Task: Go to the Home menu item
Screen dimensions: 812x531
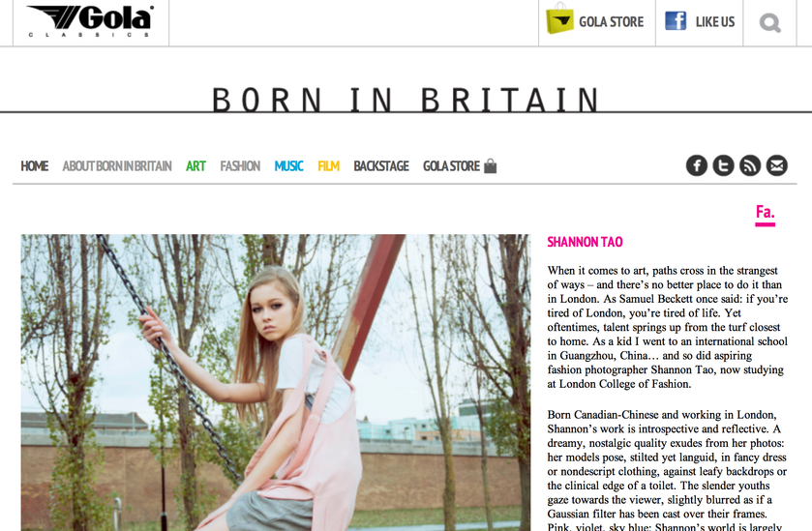Action: tap(35, 166)
